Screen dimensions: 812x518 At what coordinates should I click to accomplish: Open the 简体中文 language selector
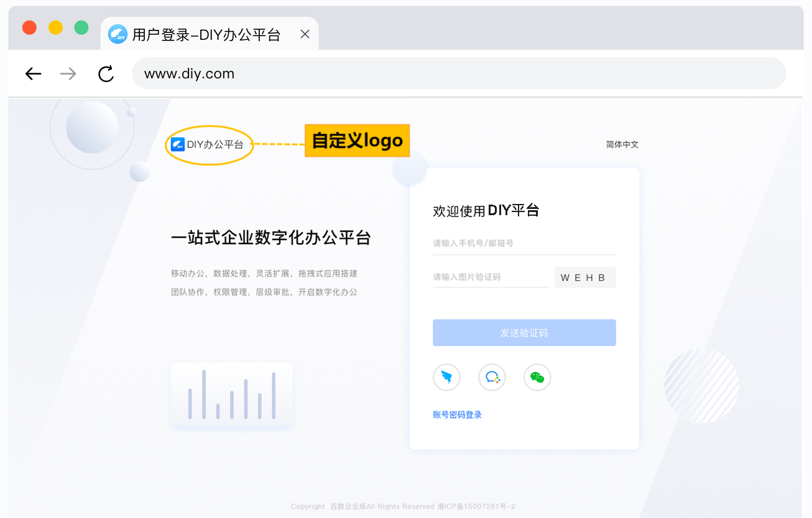pyautogui.click(x=622, y=144)
